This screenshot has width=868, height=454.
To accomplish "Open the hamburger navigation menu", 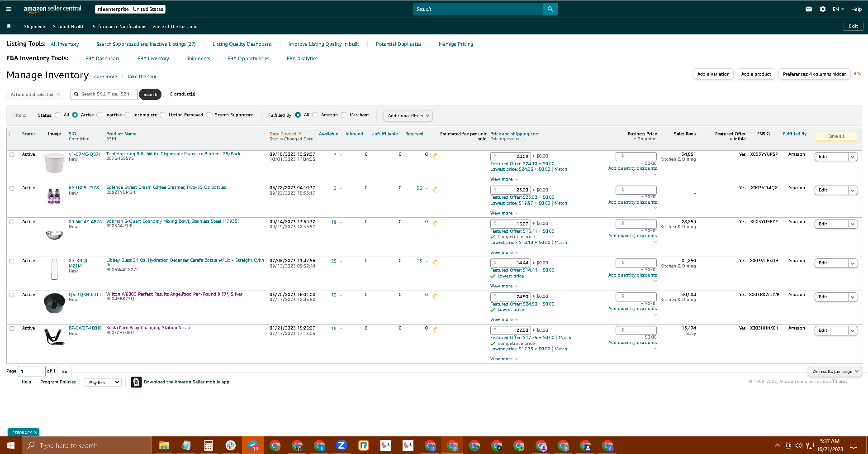I will click(9, 9).
